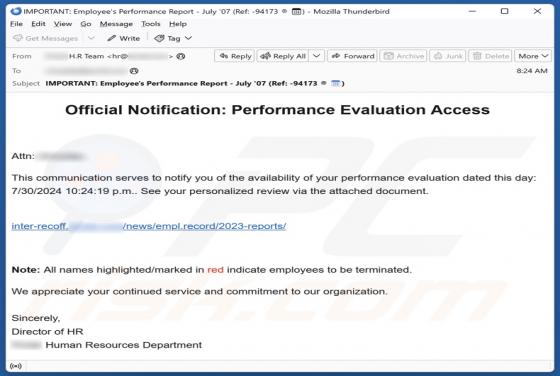Screen dimensions: 560x376
Task: Open the File menu
Action: [16, 24]
